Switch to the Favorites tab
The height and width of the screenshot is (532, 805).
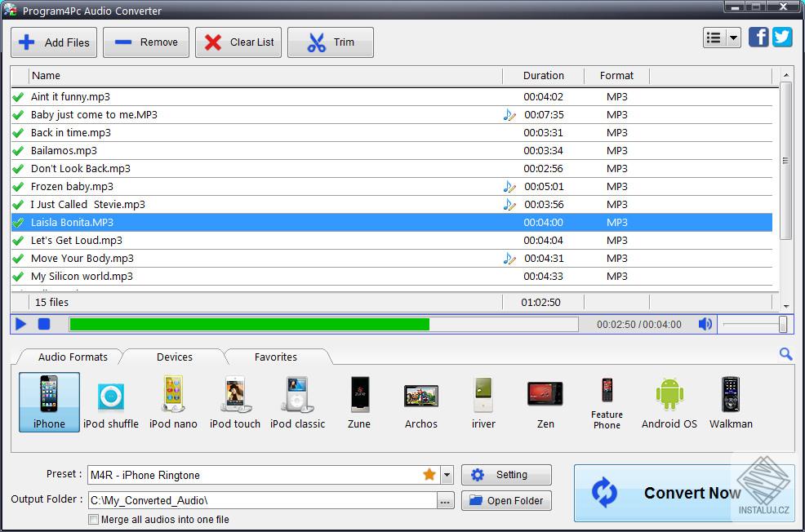point(276,357)
